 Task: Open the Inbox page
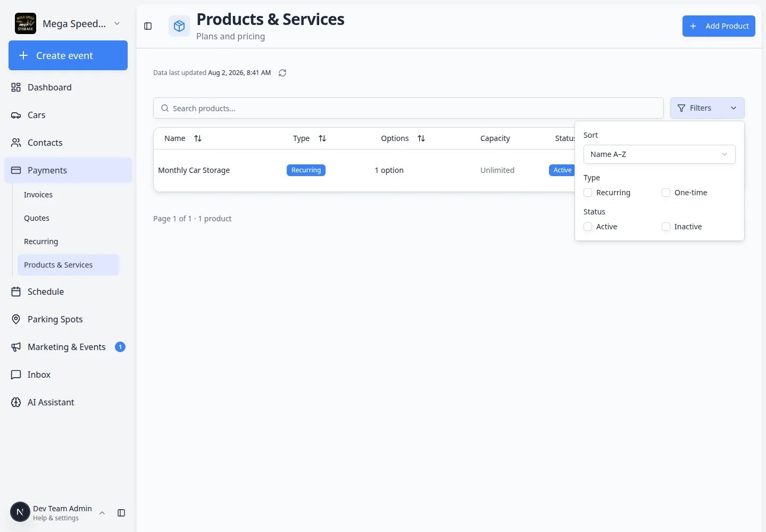click(68, 375)
